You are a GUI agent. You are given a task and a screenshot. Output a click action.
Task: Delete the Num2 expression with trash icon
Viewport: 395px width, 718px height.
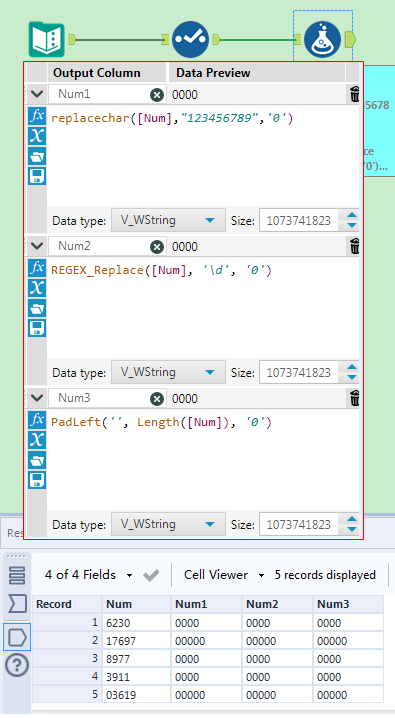(355, 246)
